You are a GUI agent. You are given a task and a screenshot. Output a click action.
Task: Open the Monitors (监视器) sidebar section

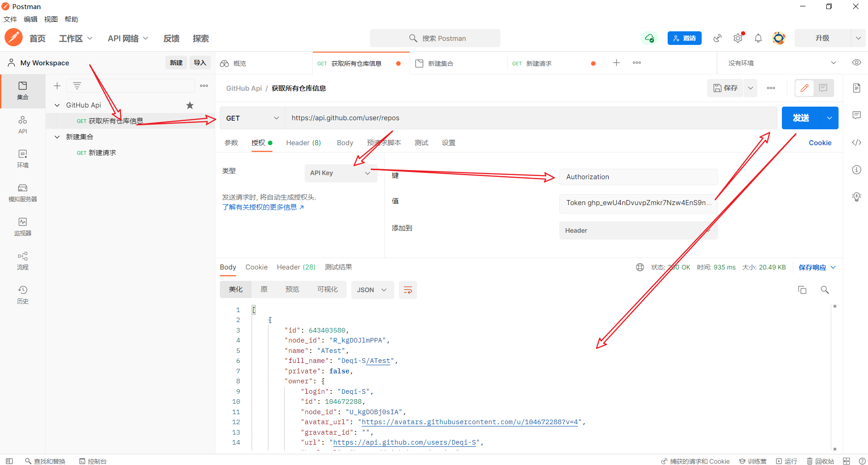(x=23, y=227)
